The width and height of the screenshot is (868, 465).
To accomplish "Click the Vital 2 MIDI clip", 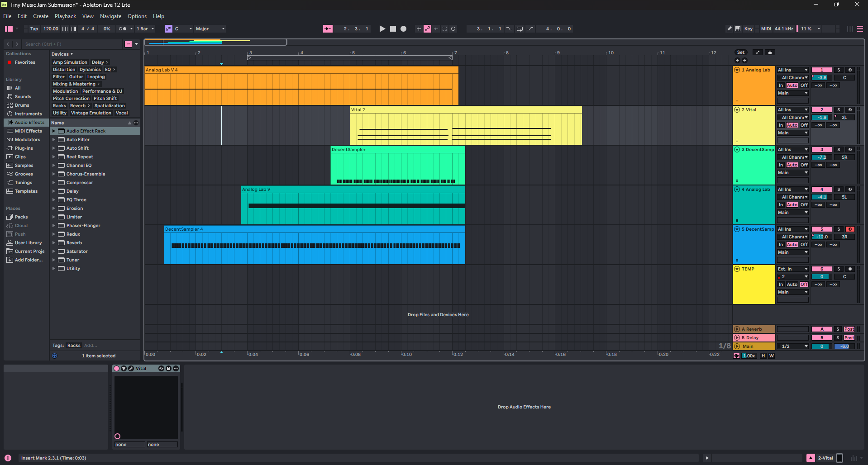I will 466,126.
